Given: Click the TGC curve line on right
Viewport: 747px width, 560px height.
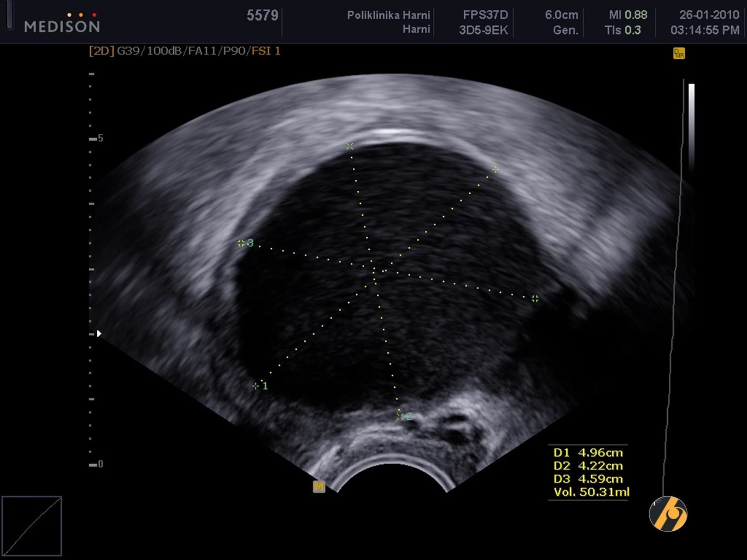Looking at the screenshot, I should (x=674, y=284).
